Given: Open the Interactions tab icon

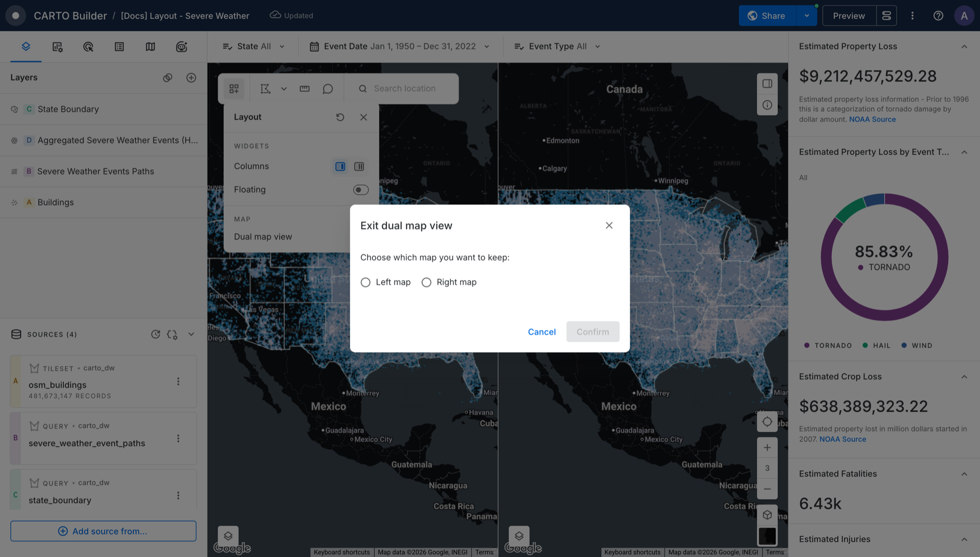Looking at the screenshot, I should [x=88, y=47].
